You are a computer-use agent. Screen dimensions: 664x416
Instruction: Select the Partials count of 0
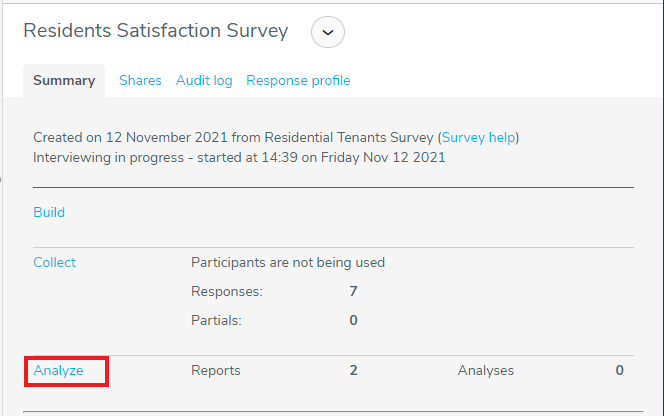tap(354, 320)
